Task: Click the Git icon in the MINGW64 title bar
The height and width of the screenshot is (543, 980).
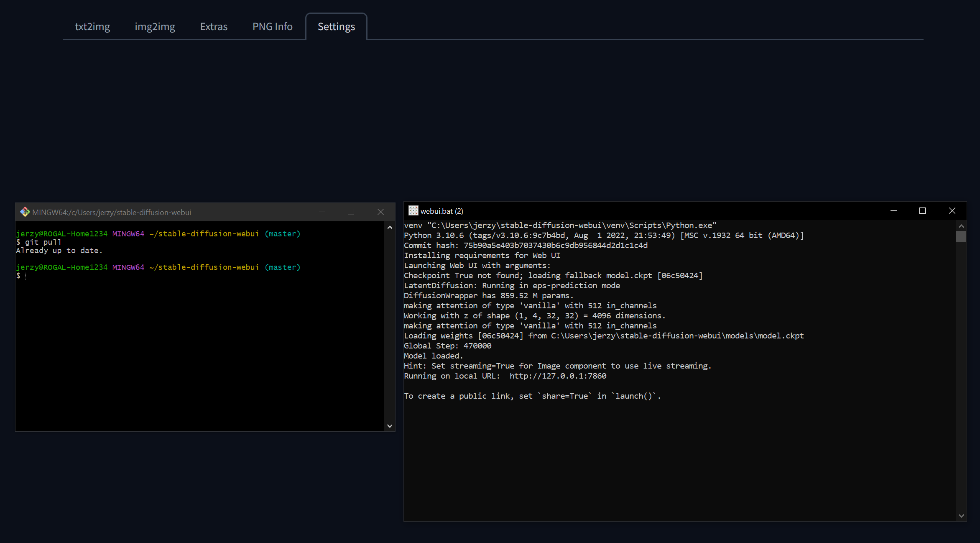Action: pos(25,212)
